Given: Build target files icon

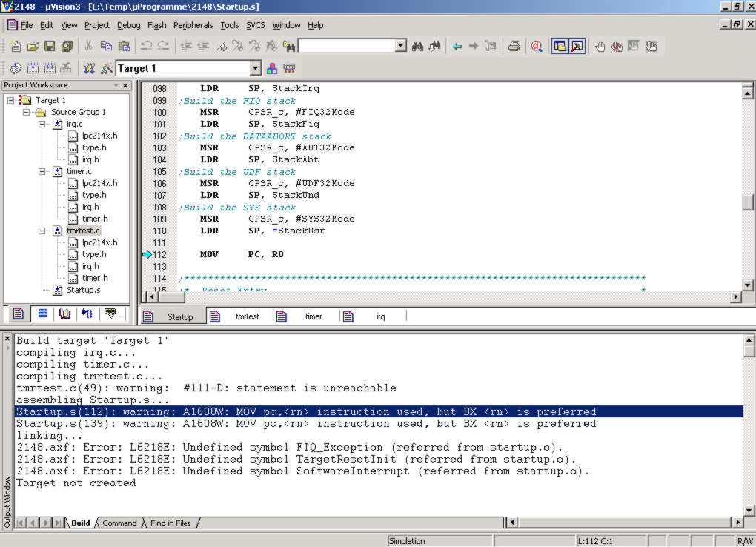Looking at the screenshot, I should [33, 68].
